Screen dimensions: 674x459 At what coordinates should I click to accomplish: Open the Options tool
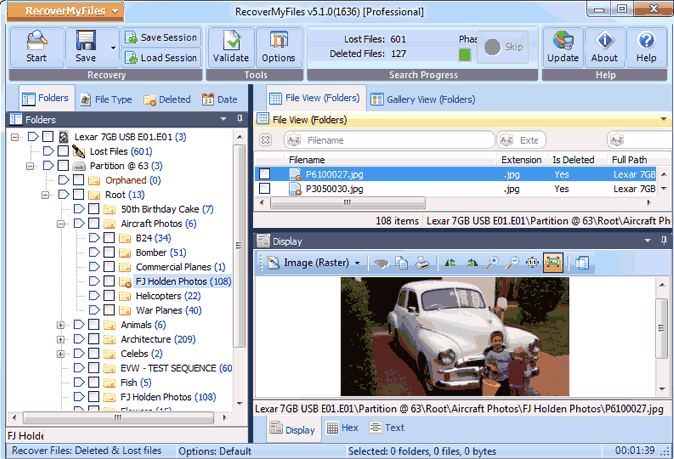[x=279, y=45]
